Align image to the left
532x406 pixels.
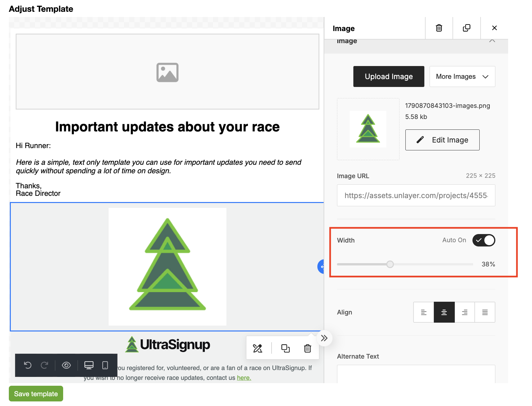point(424,312)
